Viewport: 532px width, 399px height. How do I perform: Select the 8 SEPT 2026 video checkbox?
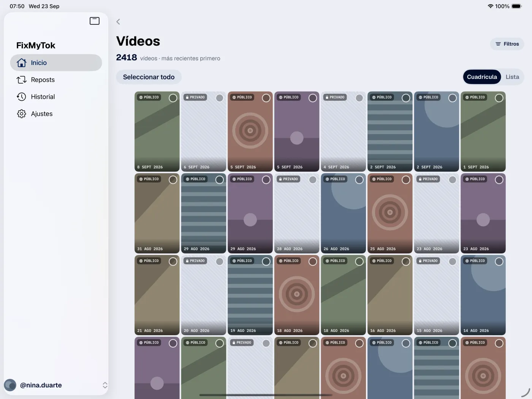tap(173, 98)
